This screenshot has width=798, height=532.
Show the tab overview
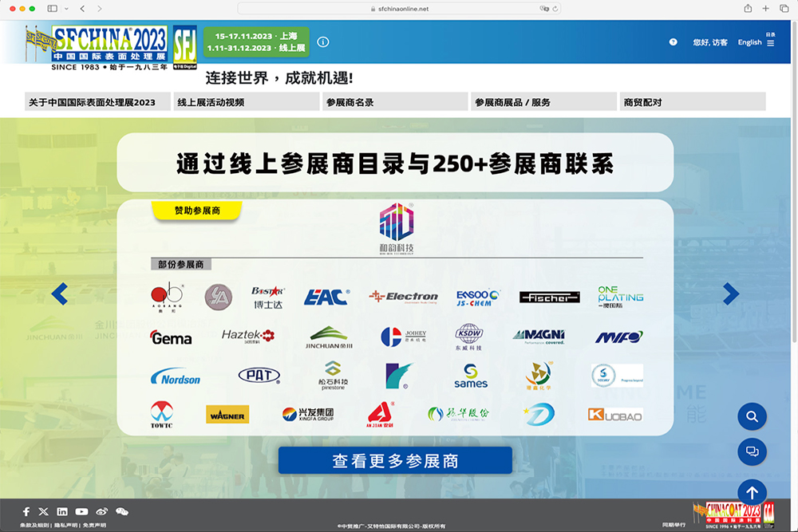coord(784,9)
